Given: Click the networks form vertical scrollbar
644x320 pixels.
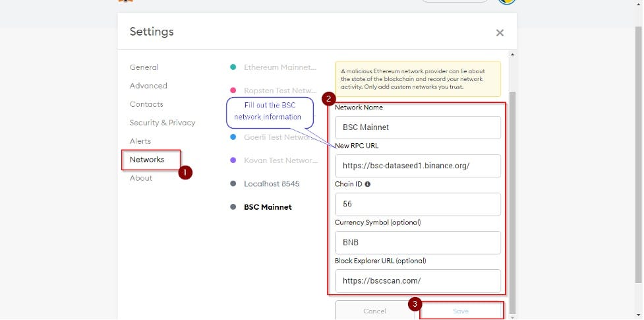Looking at the screenshot, I should 512,201.
